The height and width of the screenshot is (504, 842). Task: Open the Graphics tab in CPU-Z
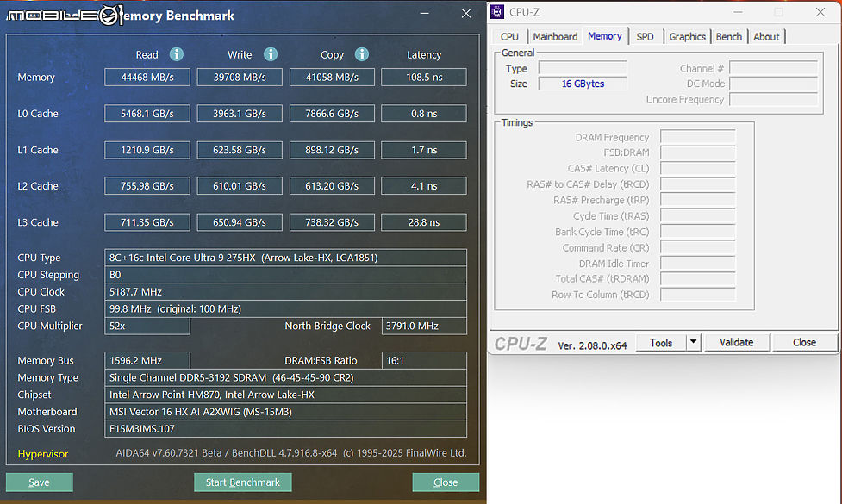click(x=687, y=36)
